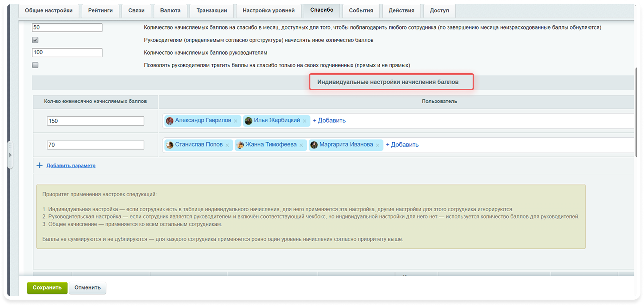Switch to Настройка уровней tab
This screenshot has width=644, height=306.
269,11
